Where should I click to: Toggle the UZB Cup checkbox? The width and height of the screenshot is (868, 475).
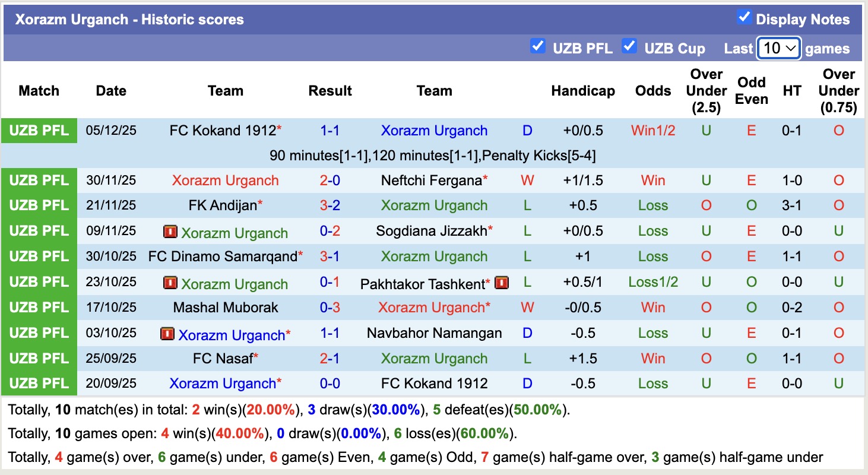[629, 46]
